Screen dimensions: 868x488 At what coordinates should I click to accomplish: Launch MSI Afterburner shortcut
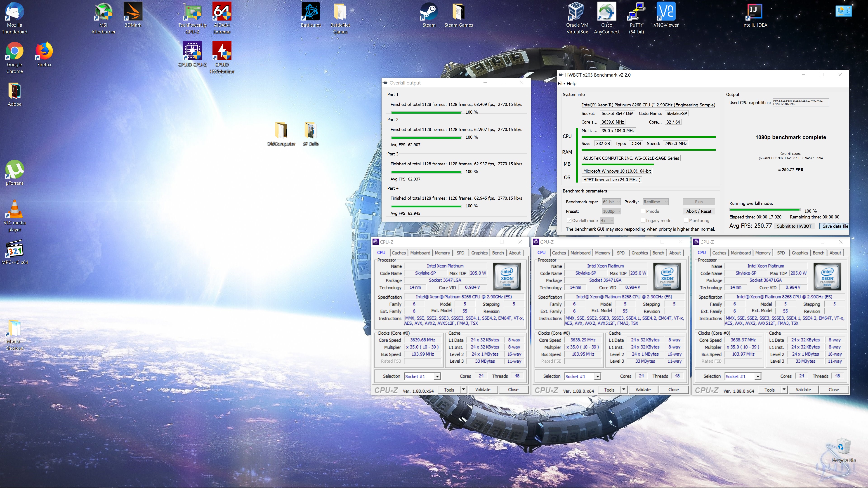point(104,18)
